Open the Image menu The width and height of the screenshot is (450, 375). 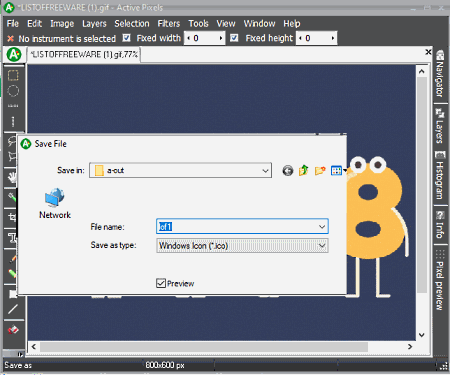62,24
